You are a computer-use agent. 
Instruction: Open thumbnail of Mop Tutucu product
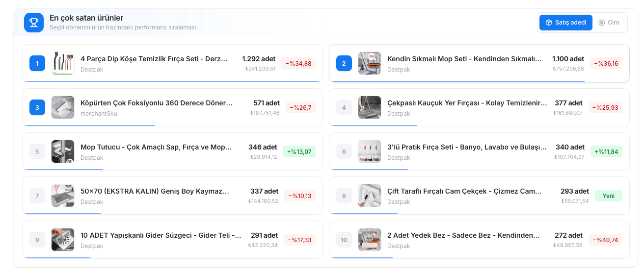pyautogui.click(x=63, y=151)
